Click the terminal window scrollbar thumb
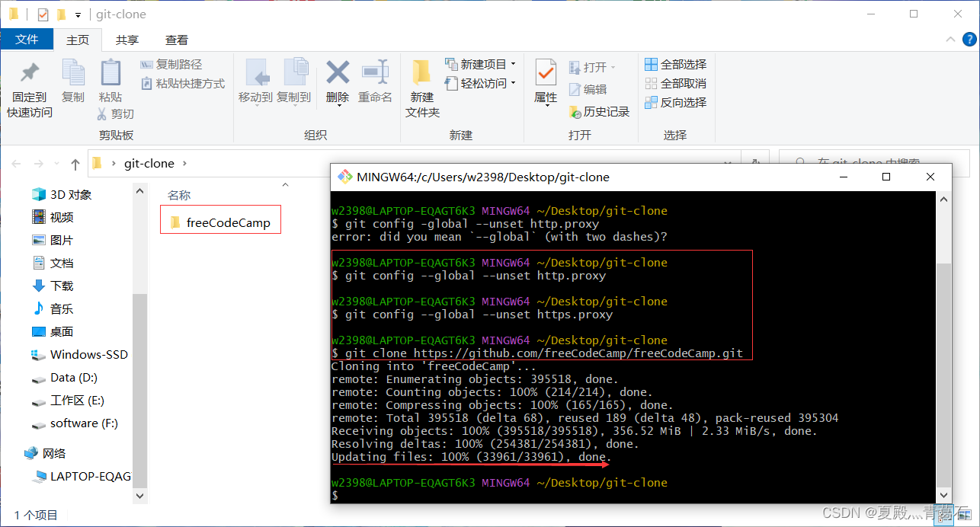 (943, 373)
